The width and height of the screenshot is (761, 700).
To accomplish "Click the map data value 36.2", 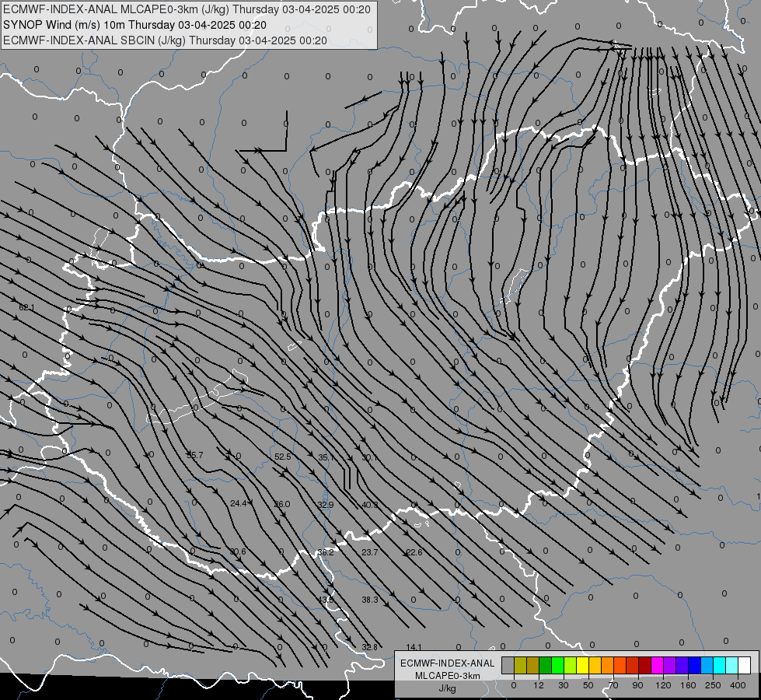I will coord(326,552).
